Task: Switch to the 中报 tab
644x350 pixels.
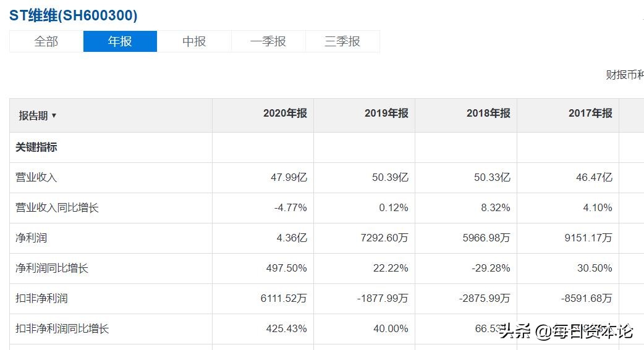Action: (194, 41)
